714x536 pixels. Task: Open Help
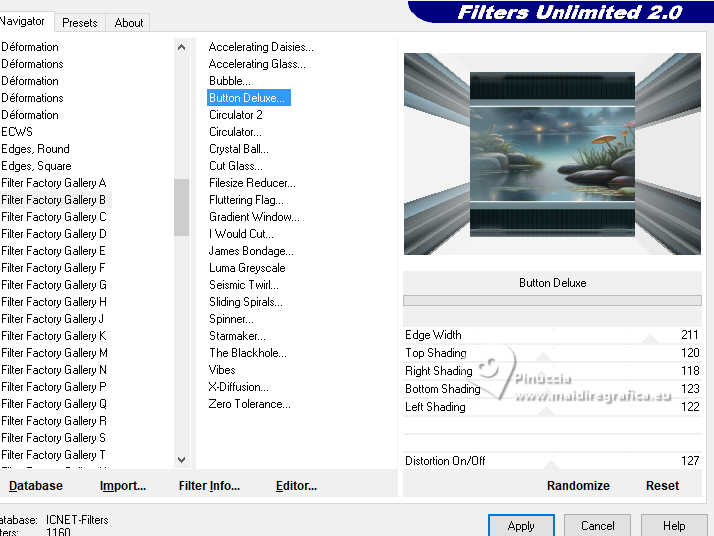(674, 526)
